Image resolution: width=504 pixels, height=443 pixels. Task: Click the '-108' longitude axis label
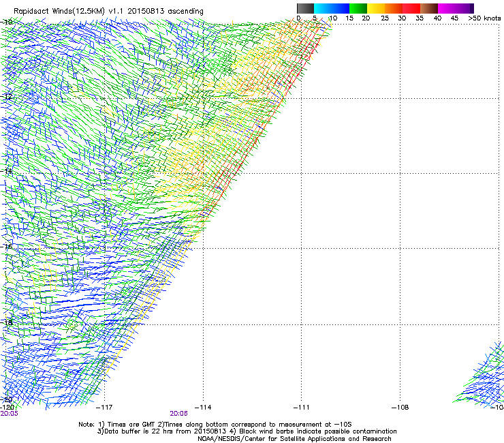point(400,408)
